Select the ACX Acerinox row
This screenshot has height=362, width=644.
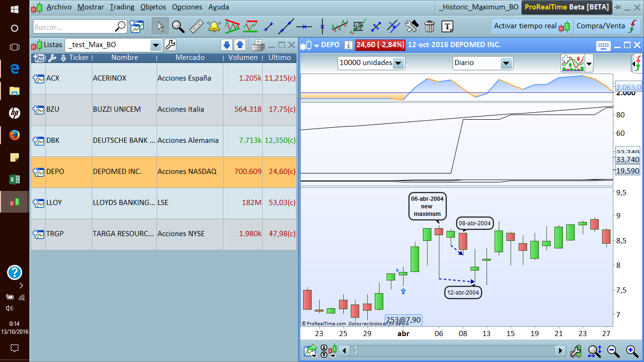click(x=164, y=78)
